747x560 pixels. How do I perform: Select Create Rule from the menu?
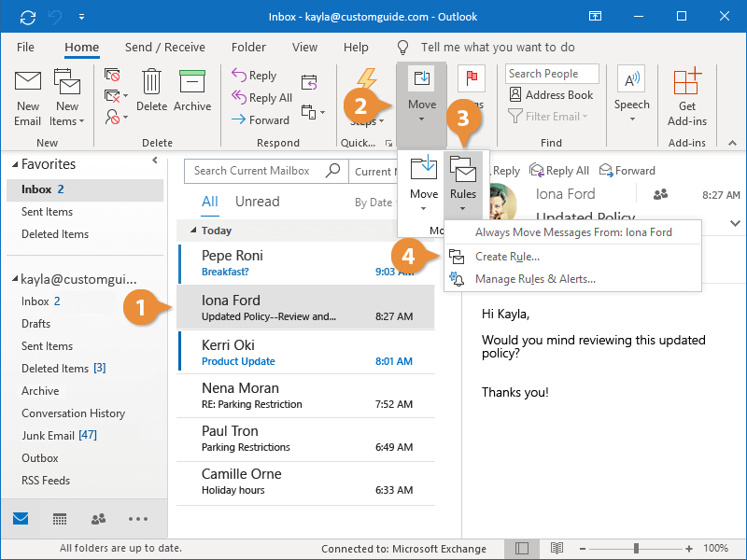coord(506,257)
